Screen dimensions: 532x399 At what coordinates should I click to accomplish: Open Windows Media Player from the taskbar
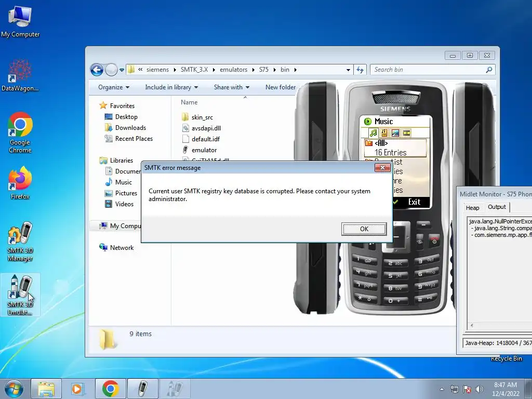[78, 389]
